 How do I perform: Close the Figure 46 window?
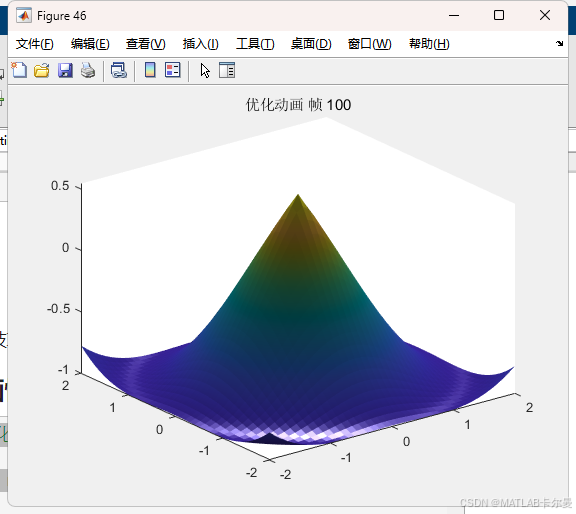(x=545, y=15)
